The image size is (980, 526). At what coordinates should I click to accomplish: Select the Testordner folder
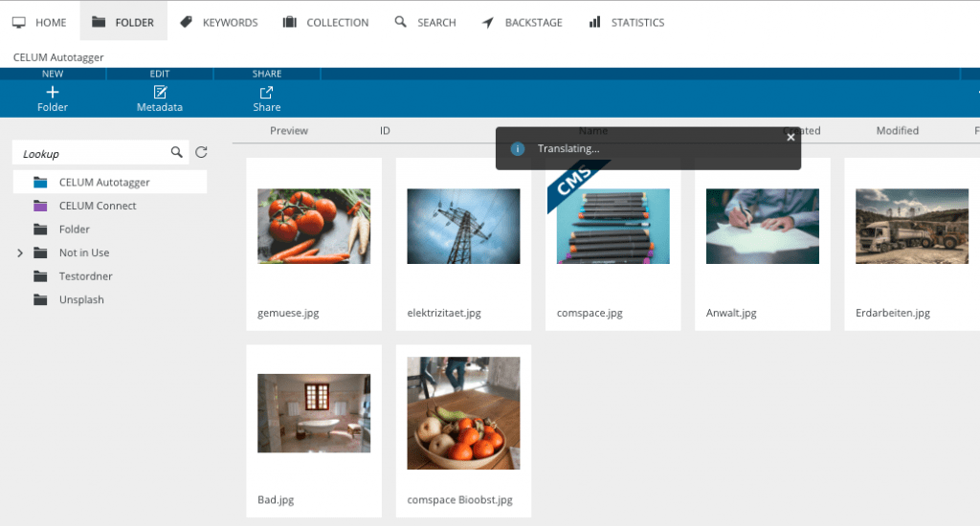(85, 276)
